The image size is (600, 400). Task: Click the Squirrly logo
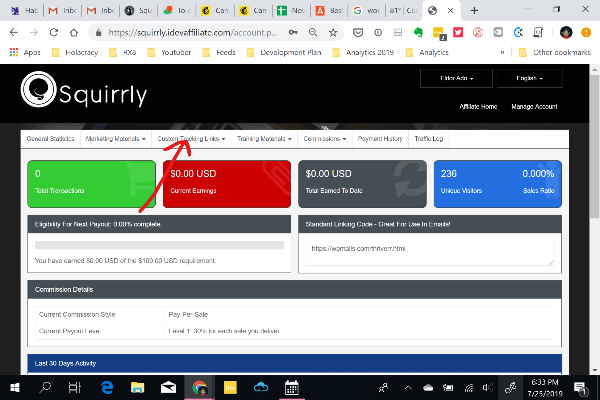click(84, 90)
